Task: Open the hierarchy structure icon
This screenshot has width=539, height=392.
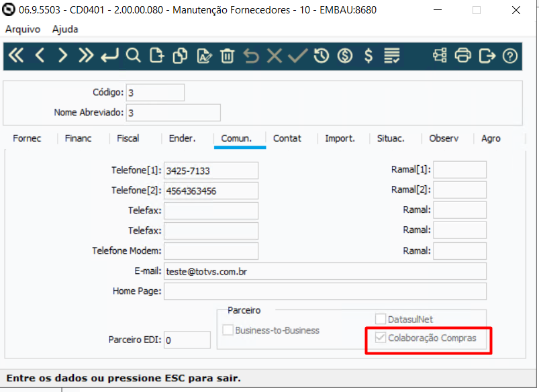Action: coord(440,55)
